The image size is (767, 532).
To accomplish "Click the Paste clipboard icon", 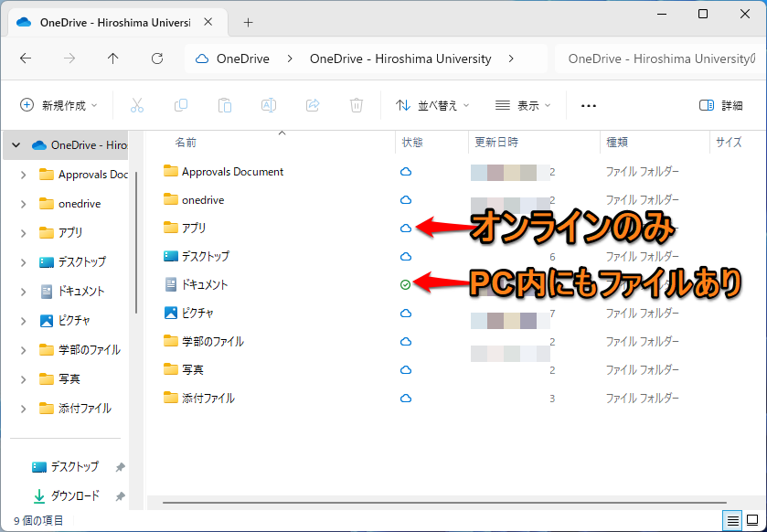I will [225, 105].
